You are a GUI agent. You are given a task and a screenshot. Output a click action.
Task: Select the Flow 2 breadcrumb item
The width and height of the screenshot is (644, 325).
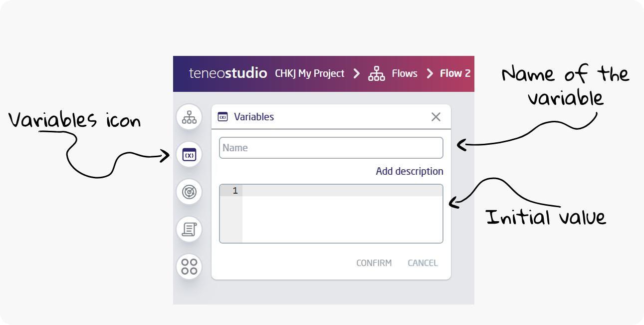pyautogui.click(x=455, y=73)
